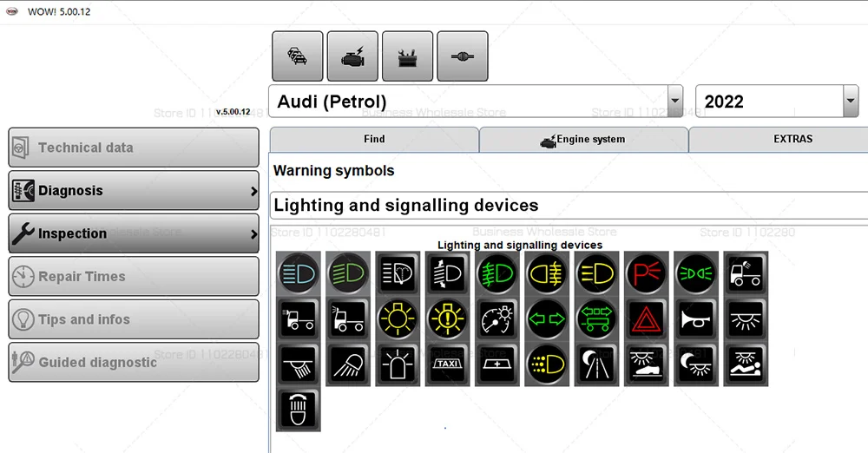Select the plain yellow headlamp symbol
The height and width of the screenshot is (453, 868).
click(x=597, y=273)
